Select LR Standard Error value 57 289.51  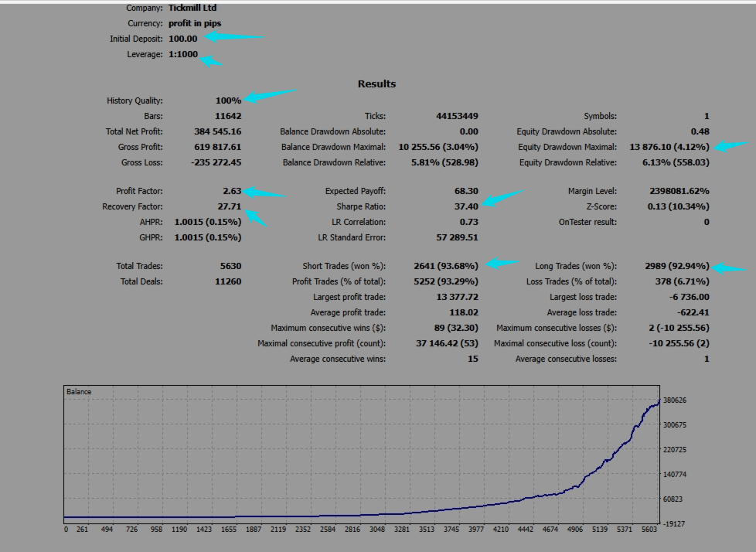pos(457,237)
